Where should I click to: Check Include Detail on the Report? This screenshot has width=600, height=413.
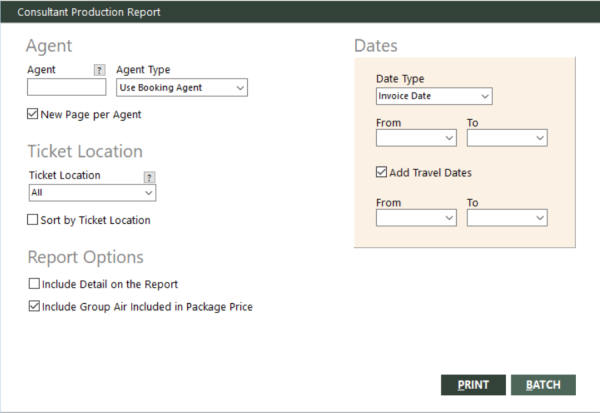tap(34, 284)
